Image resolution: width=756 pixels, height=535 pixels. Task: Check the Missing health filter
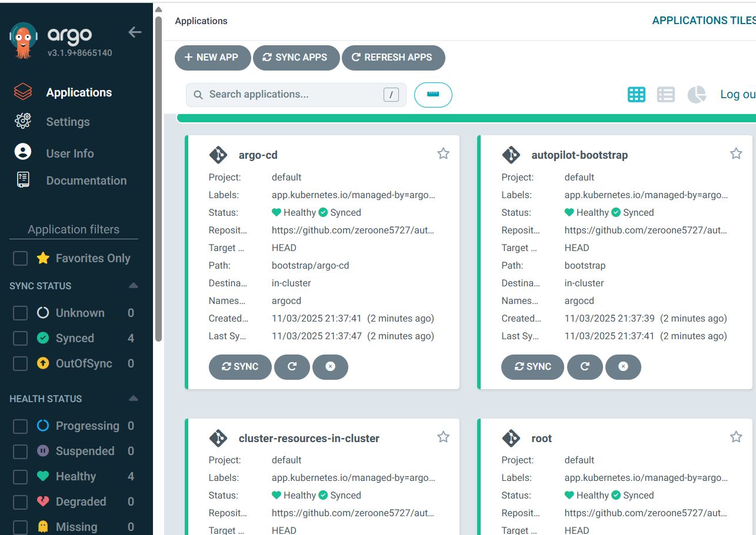tap(20, 527)
